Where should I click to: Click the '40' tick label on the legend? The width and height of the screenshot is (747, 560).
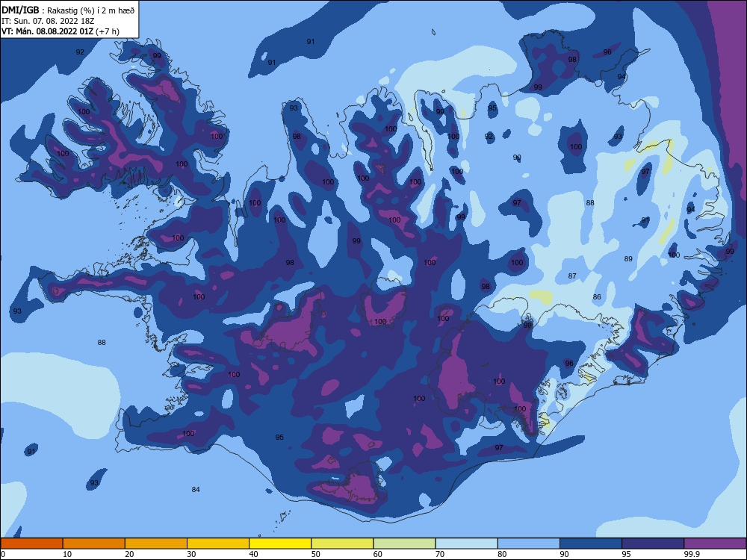coord(253,554)
